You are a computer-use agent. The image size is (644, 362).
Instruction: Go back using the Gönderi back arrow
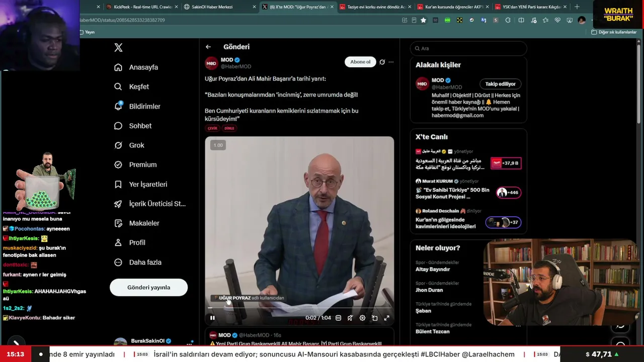point(208,47)
